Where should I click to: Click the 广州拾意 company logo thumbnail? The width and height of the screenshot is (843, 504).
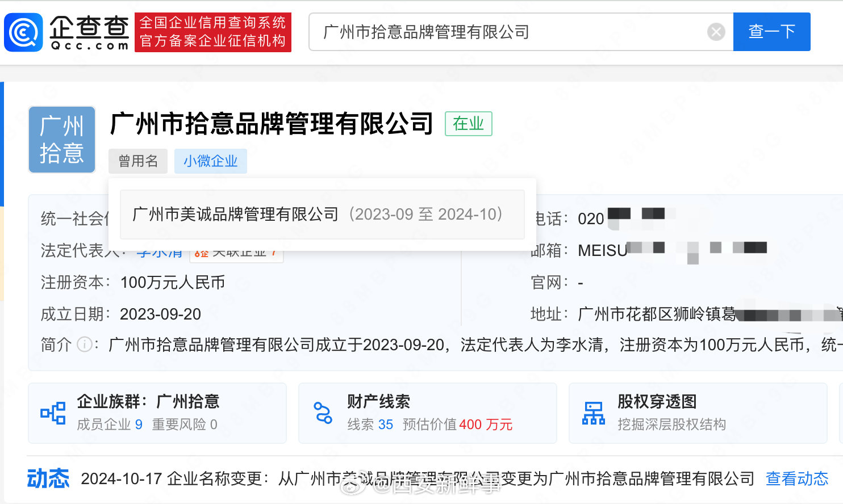coord(62,140)
